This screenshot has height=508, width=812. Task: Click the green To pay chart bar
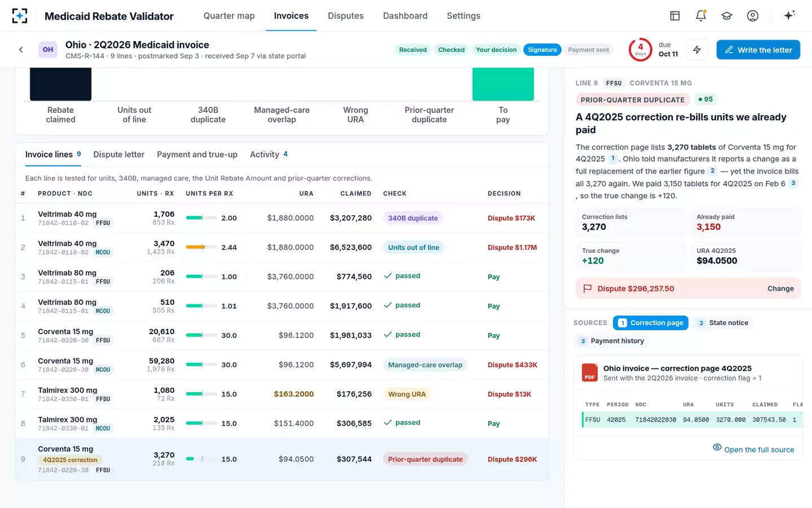pos(503,84)
